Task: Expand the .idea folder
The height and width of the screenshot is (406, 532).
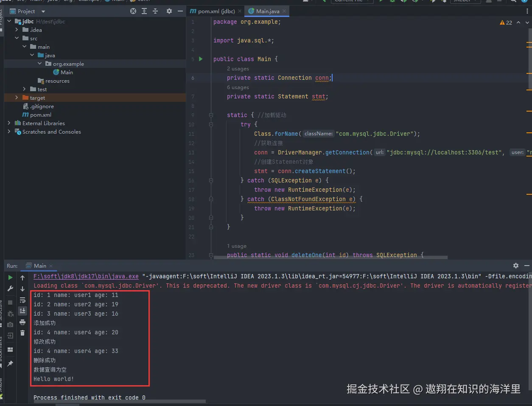Action: pyautogui.click(x=17, y=30)
